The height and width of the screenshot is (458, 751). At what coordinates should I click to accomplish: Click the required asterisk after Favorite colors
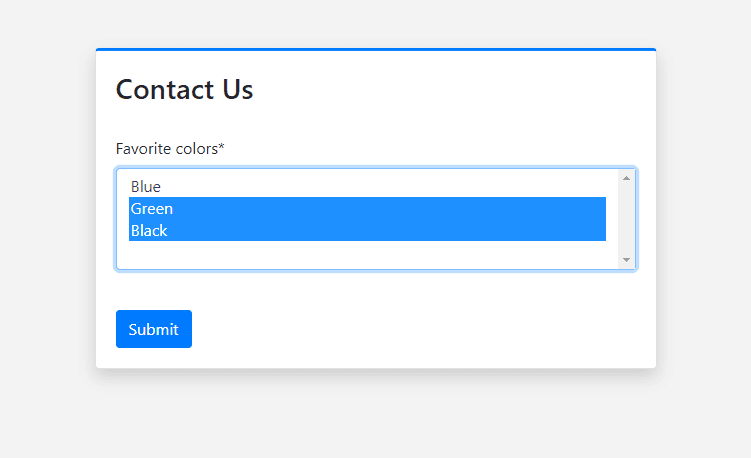click(x=221, y=147)
